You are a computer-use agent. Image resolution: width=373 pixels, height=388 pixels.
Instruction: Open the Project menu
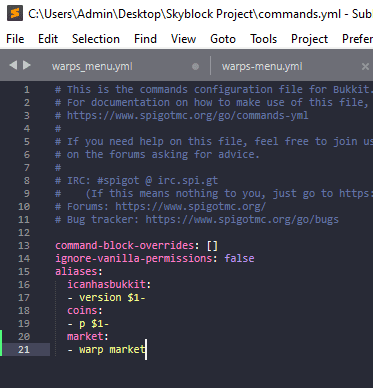[309, 39]
